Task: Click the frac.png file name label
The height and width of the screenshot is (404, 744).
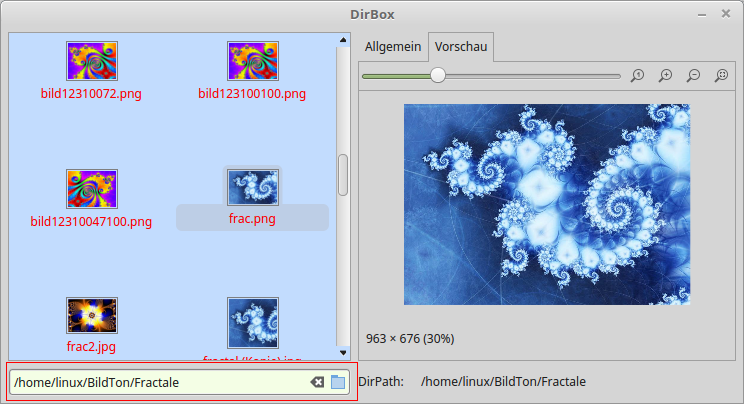Action: click(252, 217)
